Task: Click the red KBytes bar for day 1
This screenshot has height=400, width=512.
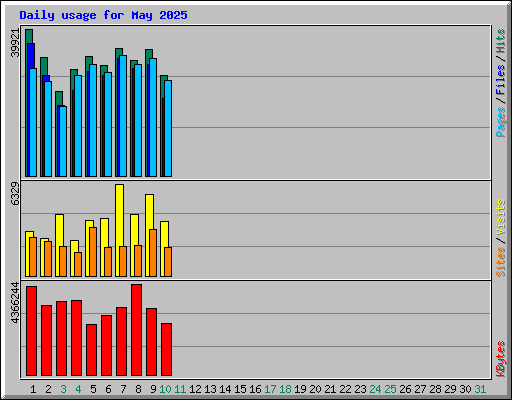Action: pos(31,331)
